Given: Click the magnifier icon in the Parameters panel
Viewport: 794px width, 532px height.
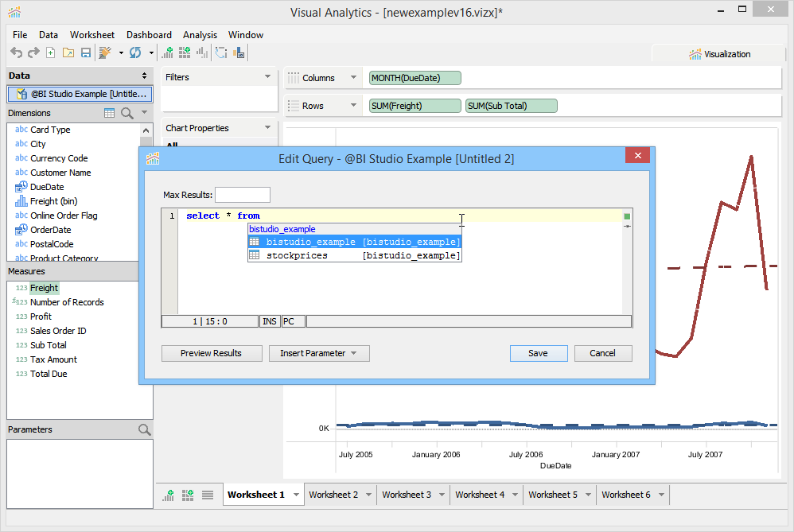Looking at the screenshot, I should [x=144, y=429].
